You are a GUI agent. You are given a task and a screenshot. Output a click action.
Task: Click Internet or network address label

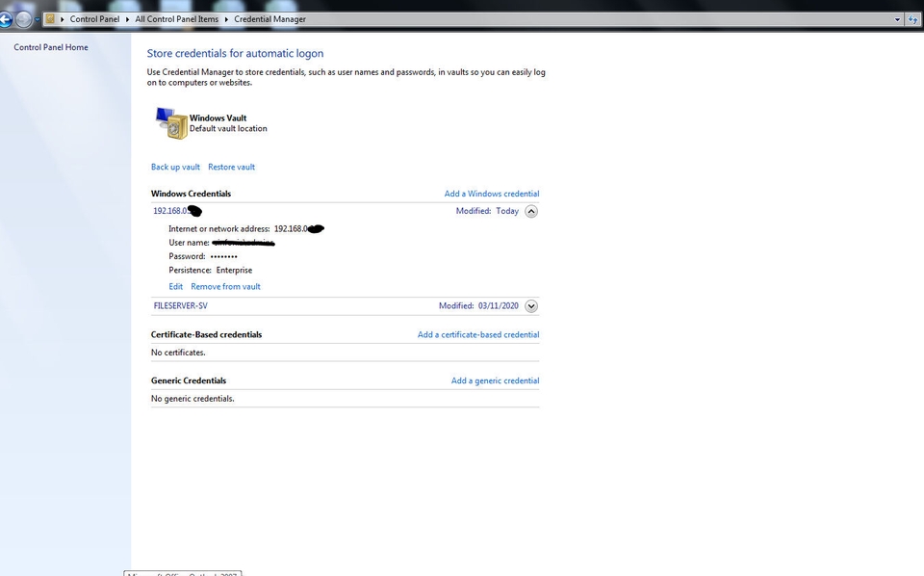pyautogui.click(x=219, y=228)
